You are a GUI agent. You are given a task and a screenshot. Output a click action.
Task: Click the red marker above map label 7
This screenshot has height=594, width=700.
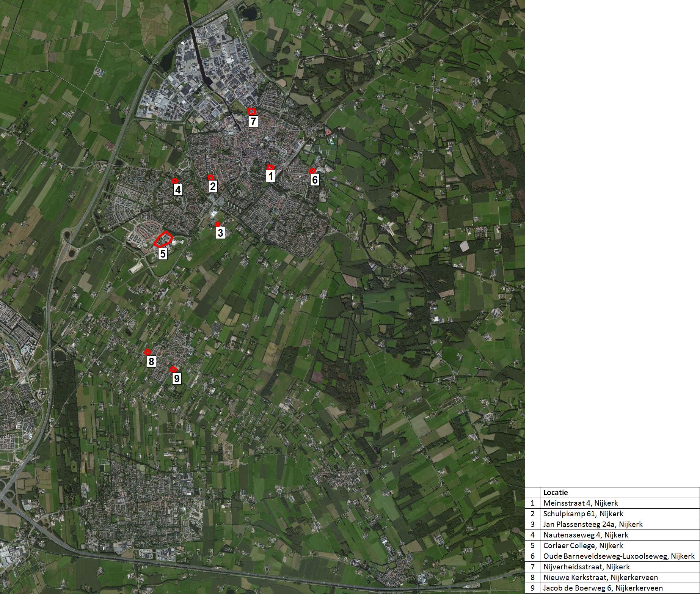pos(252,111)
